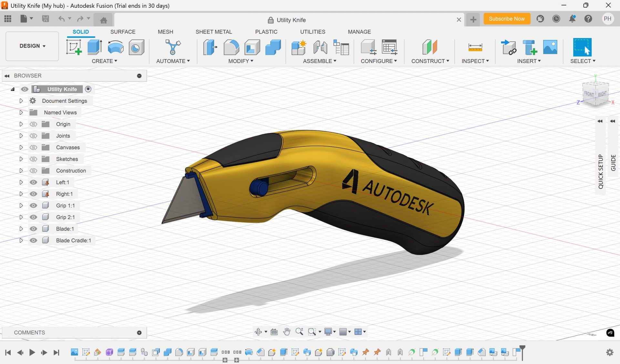Open the SHEET METAL tab
This screenshot has width=620, height=364.
click(214, 32)
